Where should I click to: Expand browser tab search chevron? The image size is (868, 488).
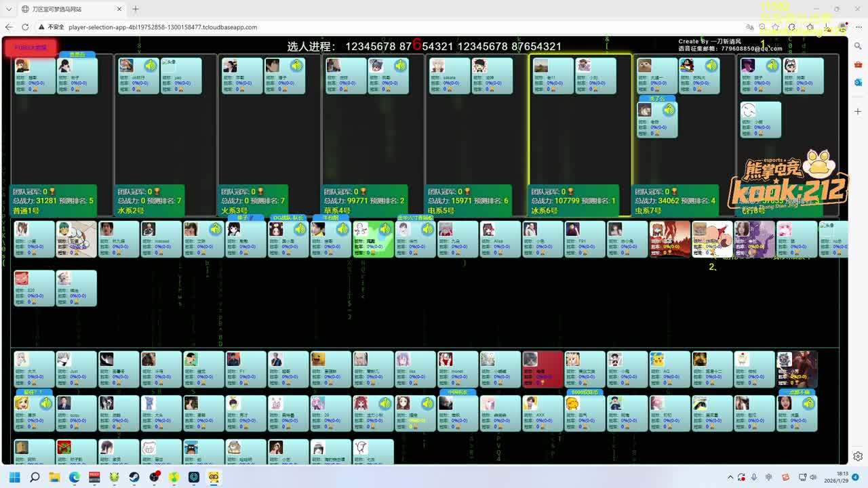(7, 9)
